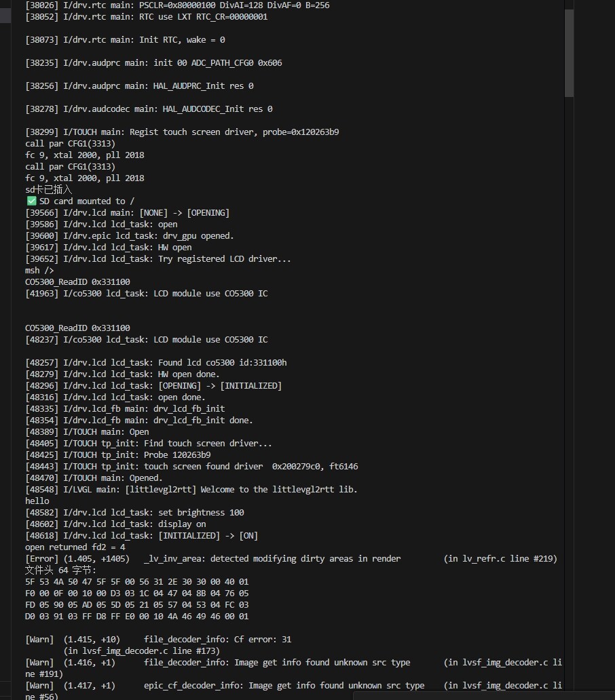Click the msh /> shell prompt
The height and width of the screenshot is (700, 615).
pos(39,271)
